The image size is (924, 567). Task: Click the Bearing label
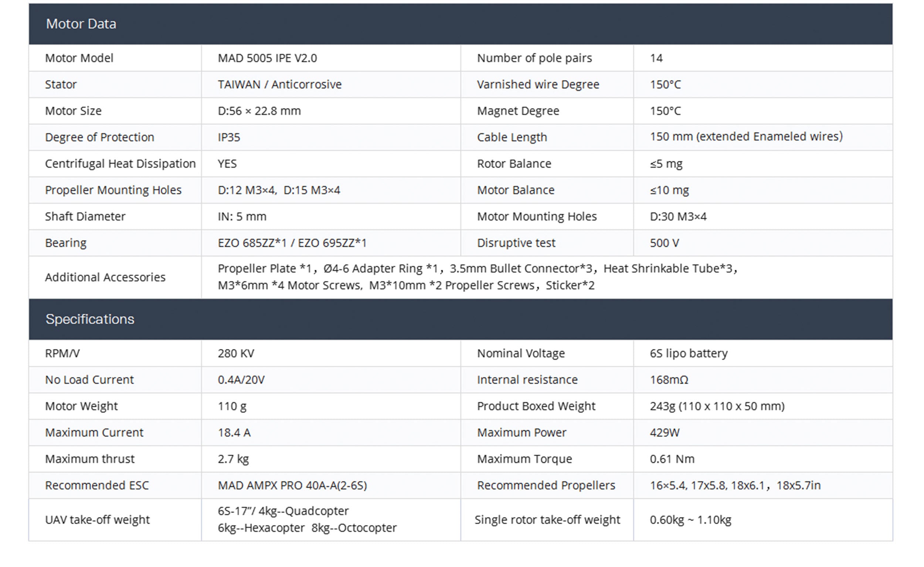66,243
